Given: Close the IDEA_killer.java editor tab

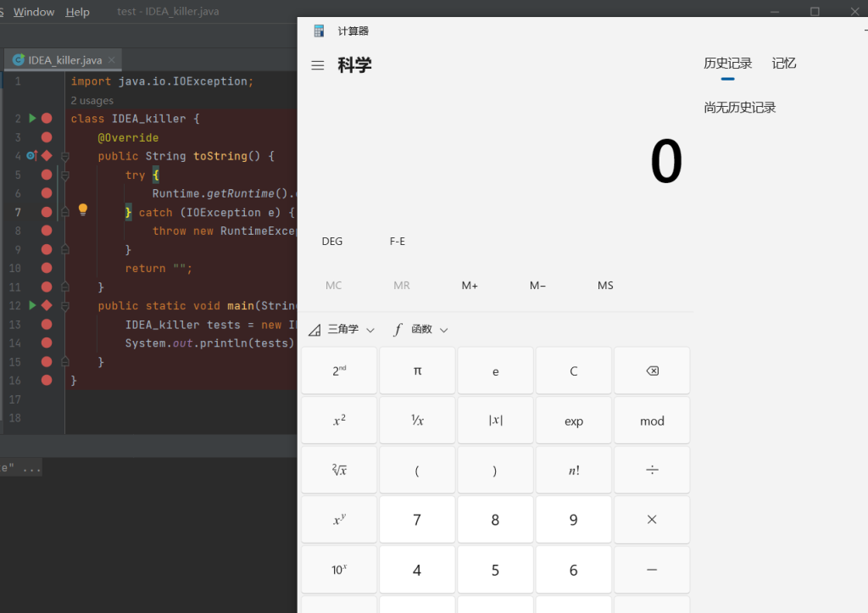Looking at the screenshot, I should click(x=111, y=60).
